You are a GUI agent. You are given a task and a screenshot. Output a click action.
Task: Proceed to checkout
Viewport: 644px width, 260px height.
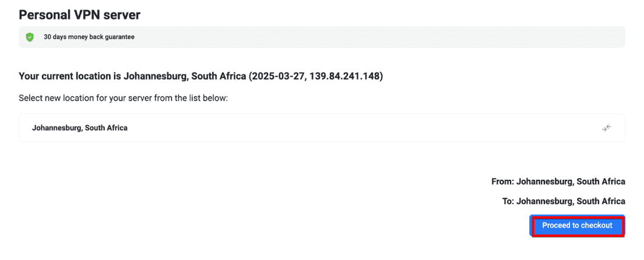click(x=577, y=226)
